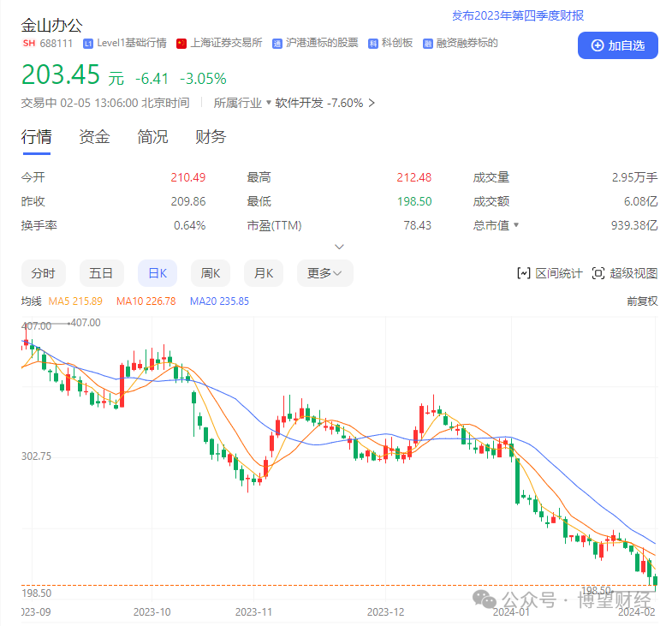Click the MA20 235.85 indicator

click(219, 301)
